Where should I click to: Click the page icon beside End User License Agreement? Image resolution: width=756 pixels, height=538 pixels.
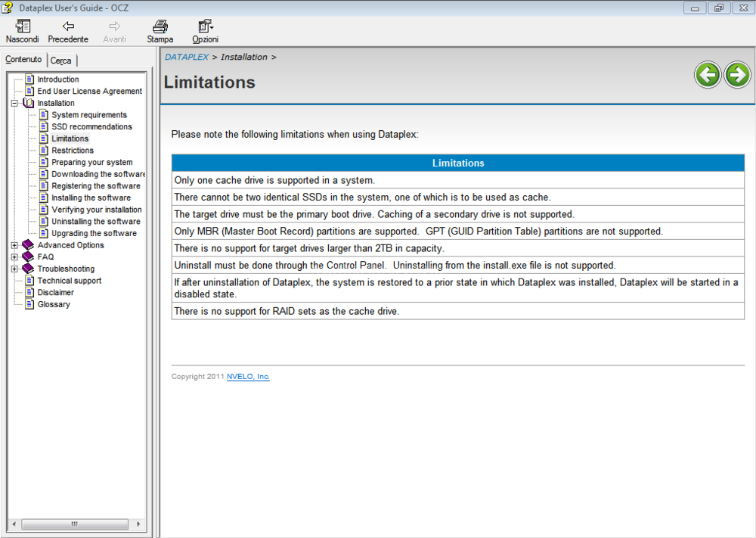30,91
